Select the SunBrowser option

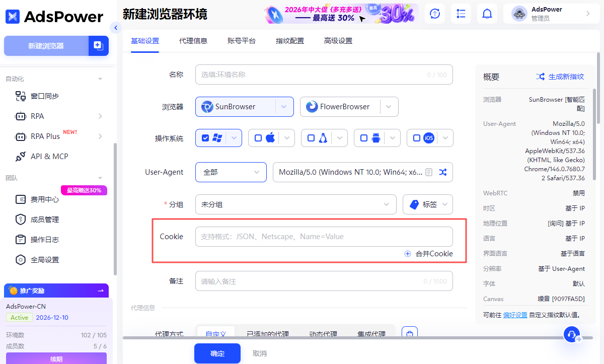(x=236, y=107)
